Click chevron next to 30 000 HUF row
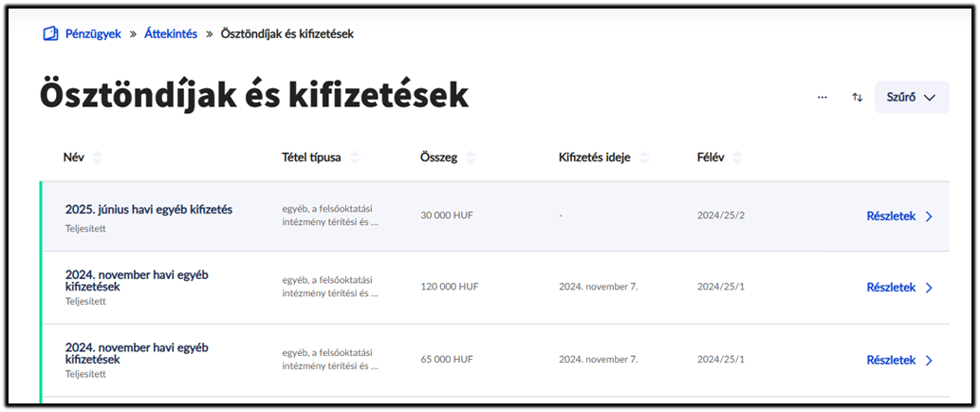The image size is (980, 412). tap(929, 216)
